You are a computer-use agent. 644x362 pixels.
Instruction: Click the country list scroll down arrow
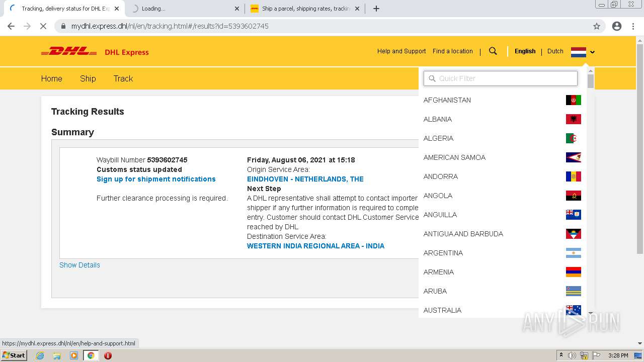click(591, 313)
